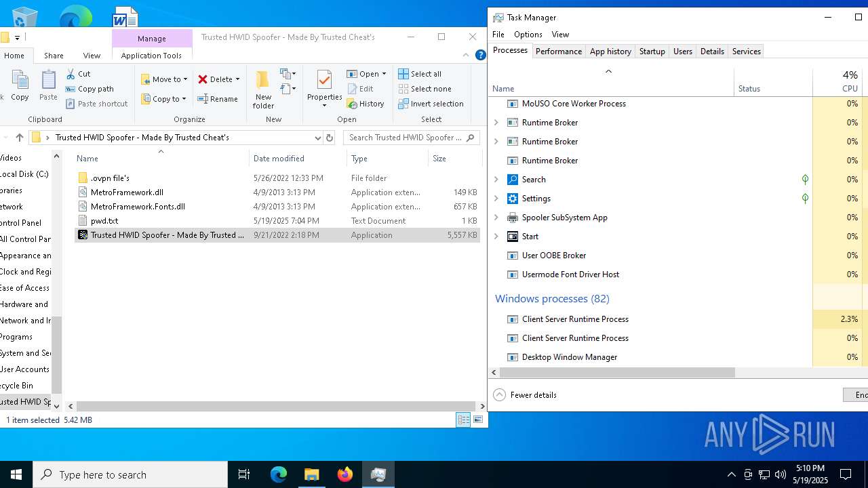Screen dimensions: 868x488
Task: Collapse the ribbon with the chevron
Action: pyautogui.click(x=466, y=56)
